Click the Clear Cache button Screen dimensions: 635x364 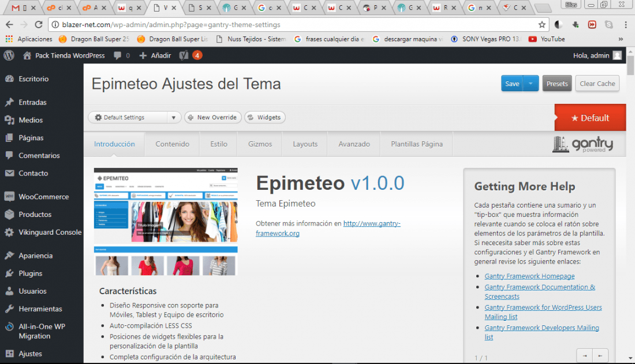click(x=597, y=84)
